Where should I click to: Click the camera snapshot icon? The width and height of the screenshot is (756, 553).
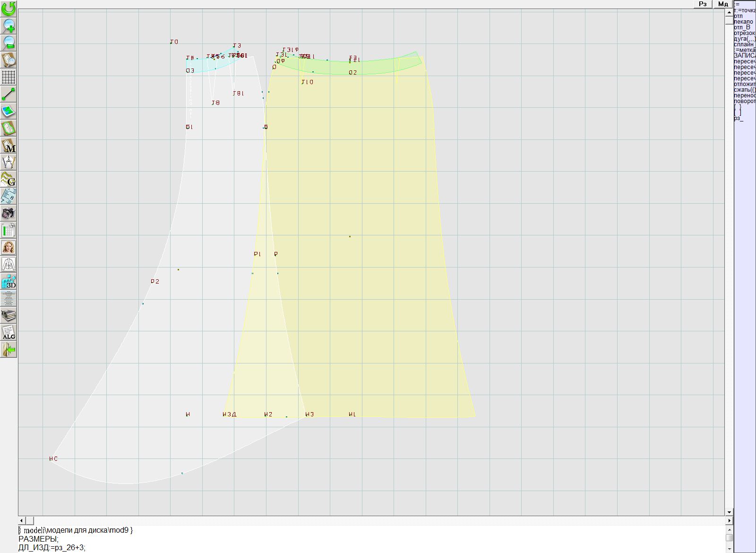pyautogui.click(x=9, y=213)
